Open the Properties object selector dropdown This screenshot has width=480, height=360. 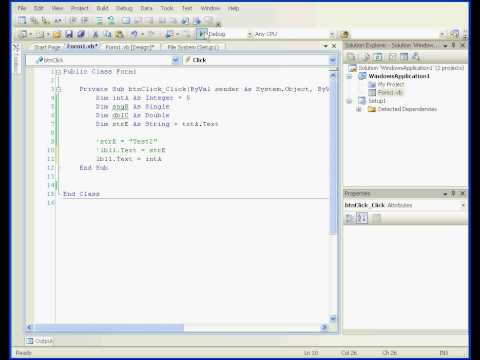click(463, 205)
